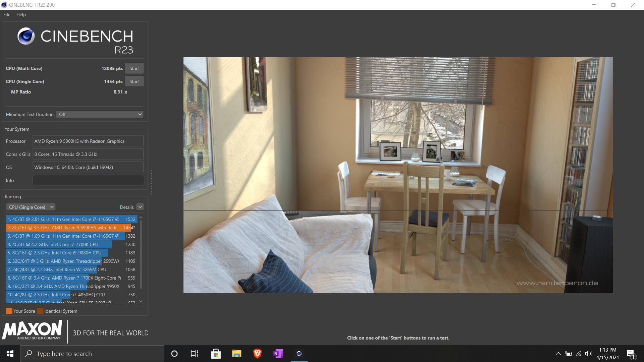Launch Brave browser from taskbar
The width and height of the screenshot is (644, 362).
(x=257, y=354)
